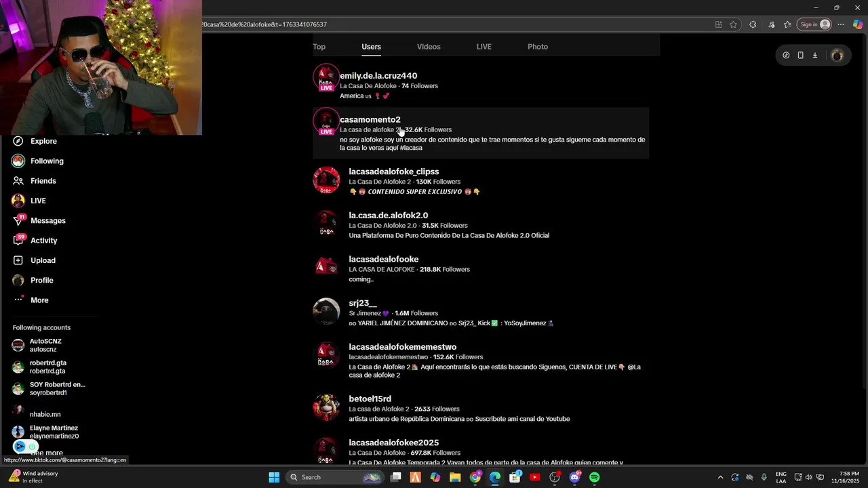Click the browser media control icon
This screenshot has width=868, height=488.
pyautogui.click(x=771, y=24)
